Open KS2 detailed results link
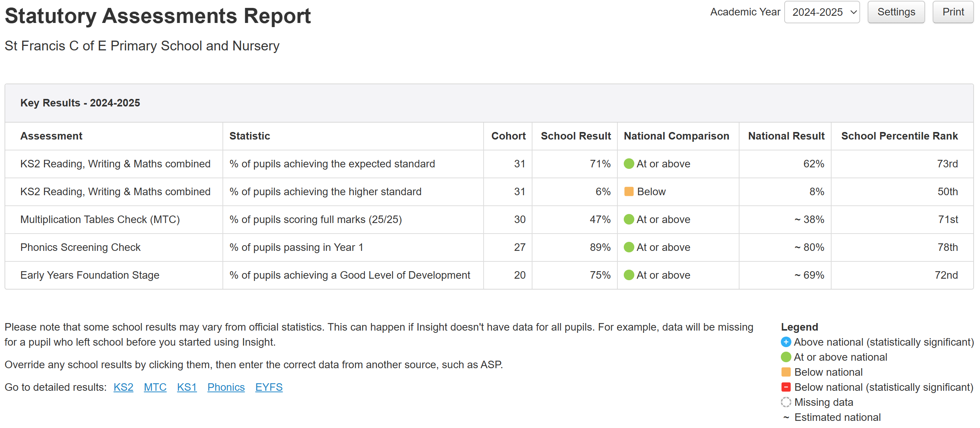This screenshot has height=428, width=980. point(123,387)
